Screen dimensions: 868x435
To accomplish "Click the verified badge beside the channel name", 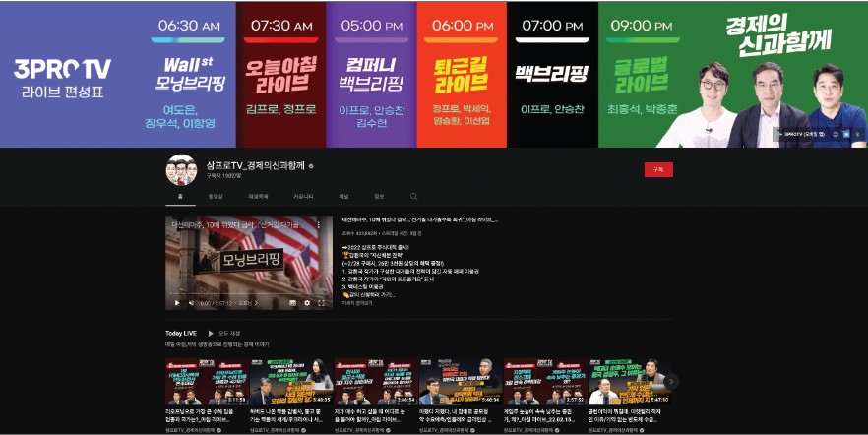I will 311,166.
